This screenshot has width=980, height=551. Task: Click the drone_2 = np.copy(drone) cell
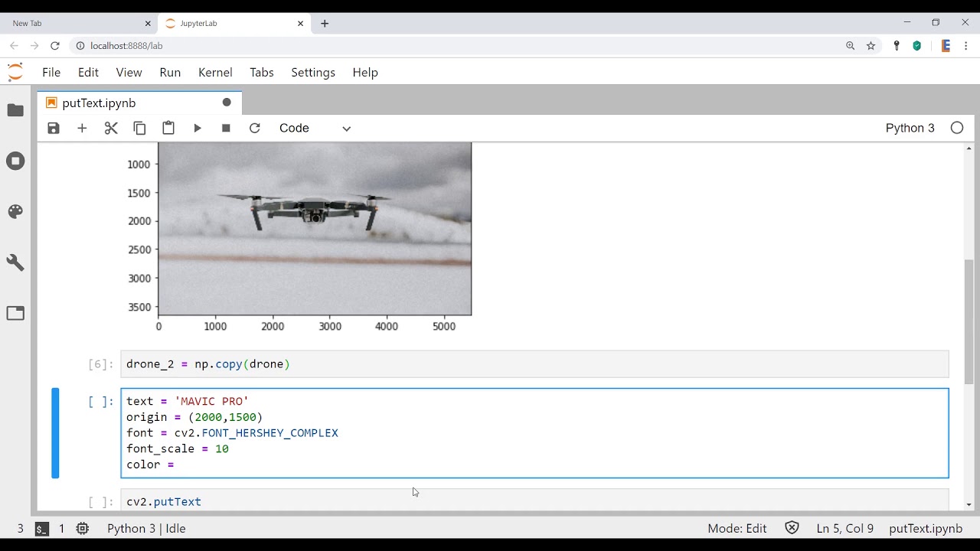(x=534, y=364)
